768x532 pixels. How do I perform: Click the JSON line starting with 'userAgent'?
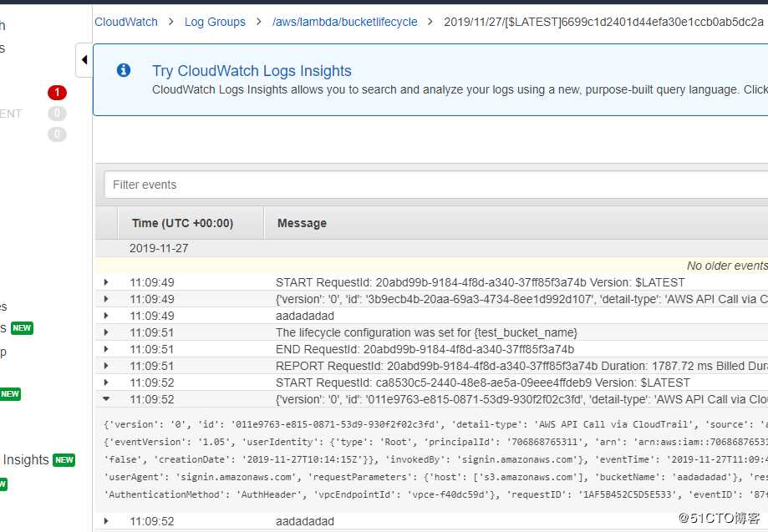[436, 477]
